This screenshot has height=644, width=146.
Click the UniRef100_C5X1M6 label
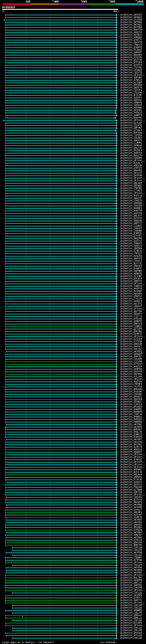131,93
